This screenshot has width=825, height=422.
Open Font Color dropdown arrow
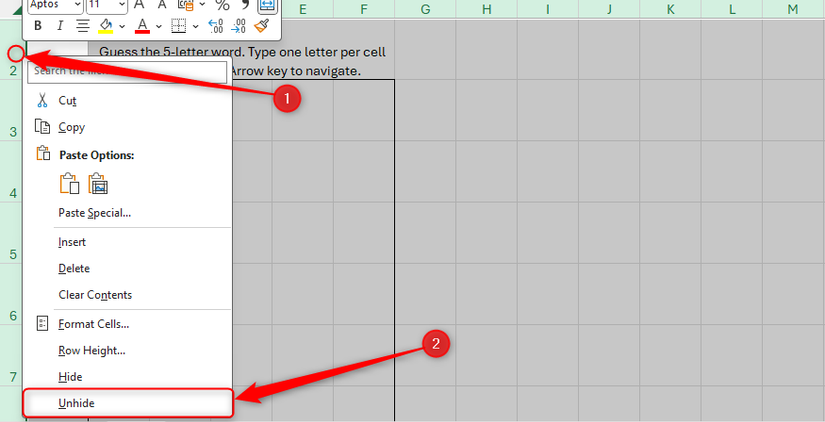159,26
